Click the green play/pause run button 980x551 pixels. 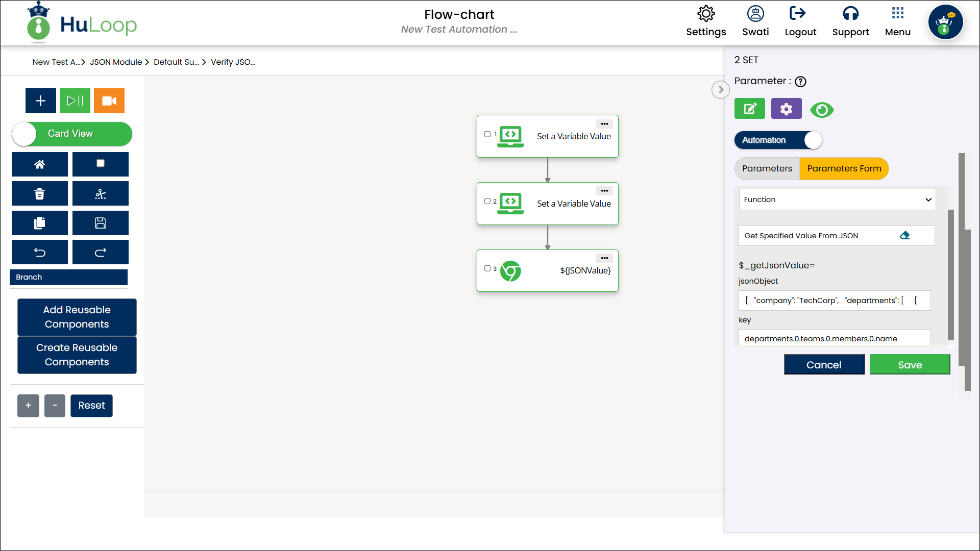[x=75, y=101]
